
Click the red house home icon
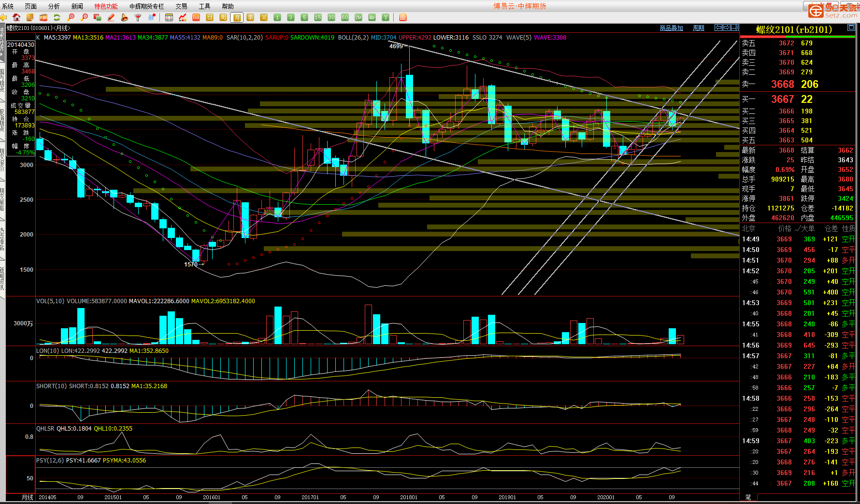click(16, 17)
